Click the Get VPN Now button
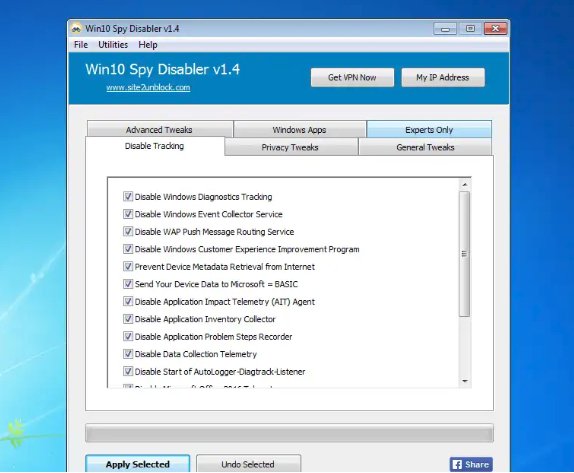The height and width of the screenshot is (473, 574). tap(352, 77)
